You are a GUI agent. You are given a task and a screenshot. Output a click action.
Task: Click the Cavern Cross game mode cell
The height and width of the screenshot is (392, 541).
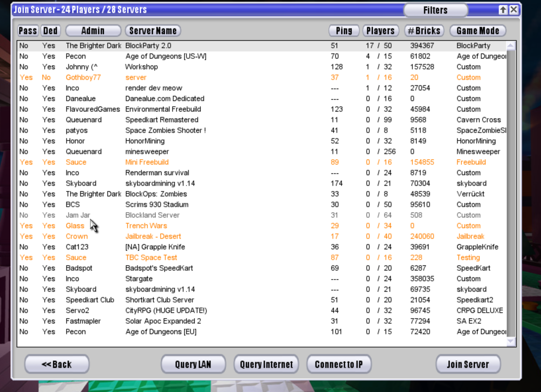(x=479, y=120)
